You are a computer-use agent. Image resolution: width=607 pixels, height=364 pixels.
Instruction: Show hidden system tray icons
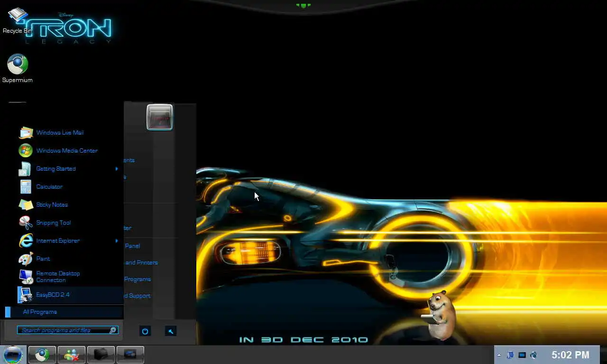pos(499,355)
